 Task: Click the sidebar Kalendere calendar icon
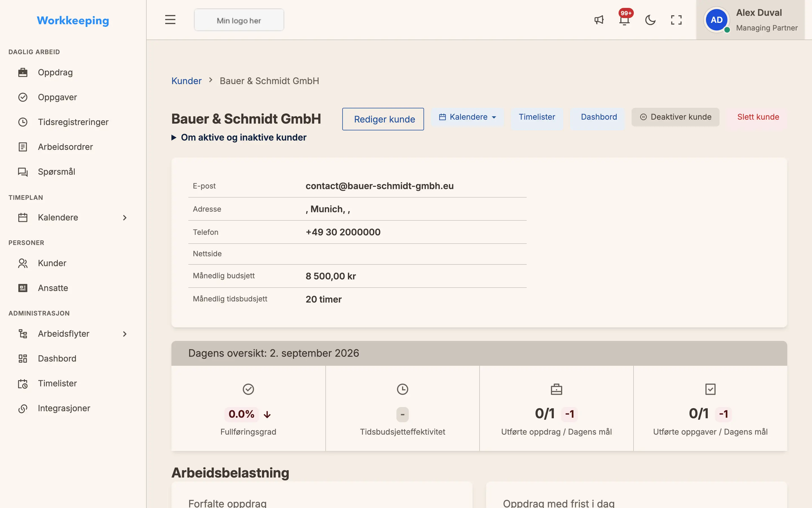(x=23, y=217)
